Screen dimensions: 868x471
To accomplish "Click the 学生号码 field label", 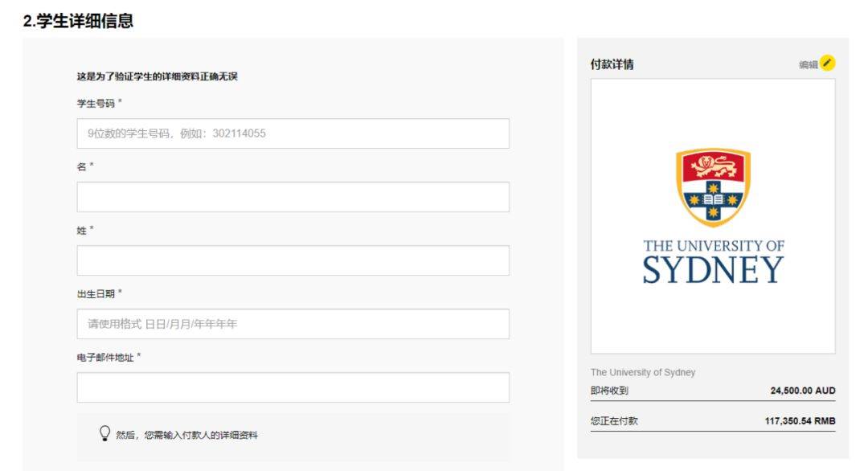I will pos(96,104).
